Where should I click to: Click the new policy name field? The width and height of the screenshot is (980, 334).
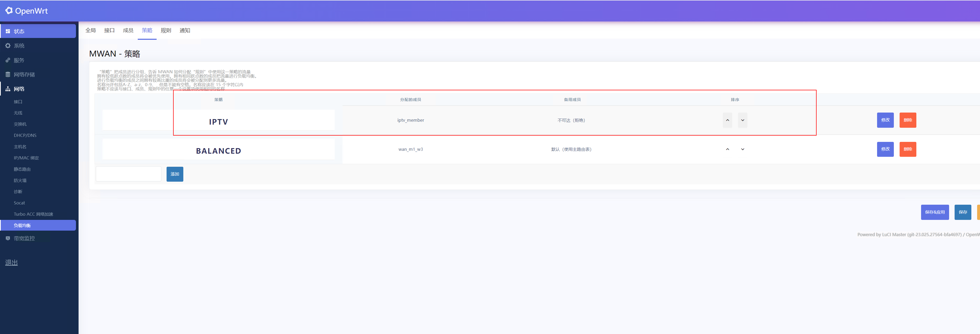coord(129,174)
